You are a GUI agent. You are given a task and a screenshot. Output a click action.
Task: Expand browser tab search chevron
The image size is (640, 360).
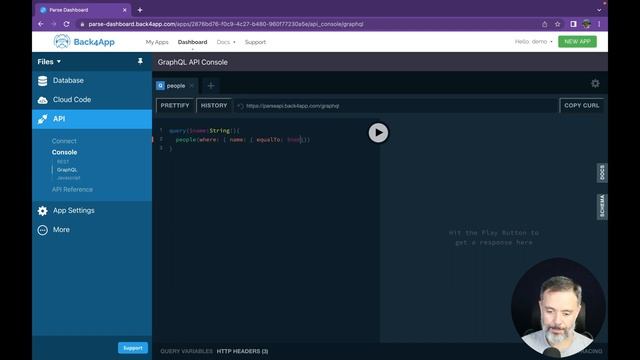(x=599, y=10)
